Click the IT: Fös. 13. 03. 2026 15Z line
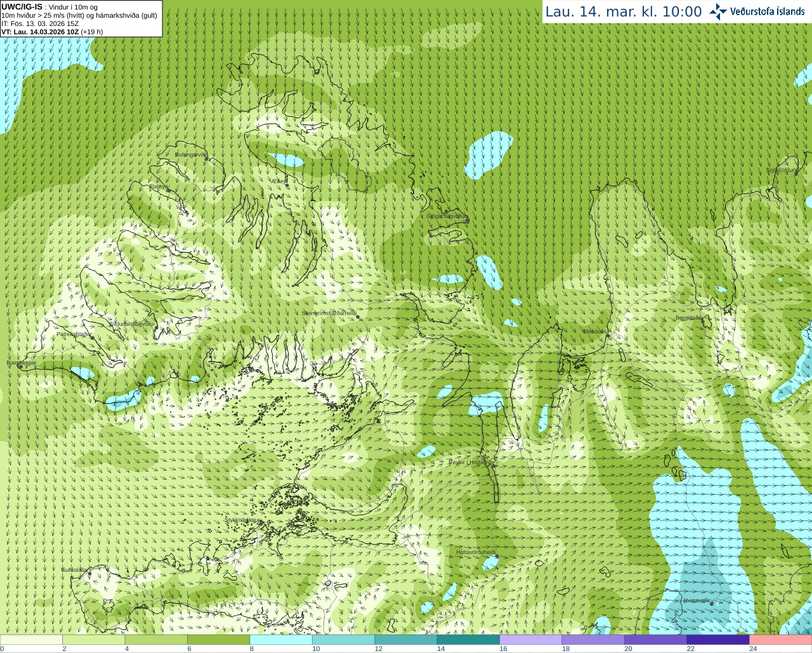This screenshot has width=812, height=653. (40, 23)
